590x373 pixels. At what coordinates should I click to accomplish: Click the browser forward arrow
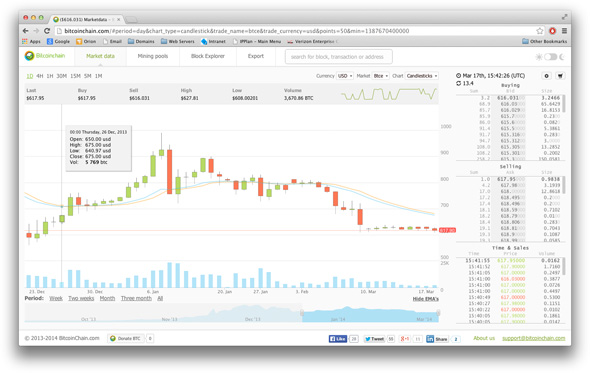36,31
